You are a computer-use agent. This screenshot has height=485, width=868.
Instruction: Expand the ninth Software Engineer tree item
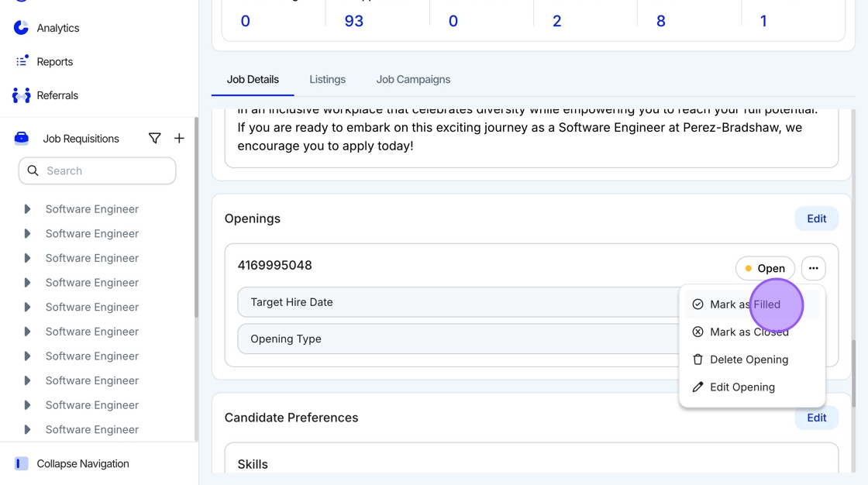click(27, 404)
